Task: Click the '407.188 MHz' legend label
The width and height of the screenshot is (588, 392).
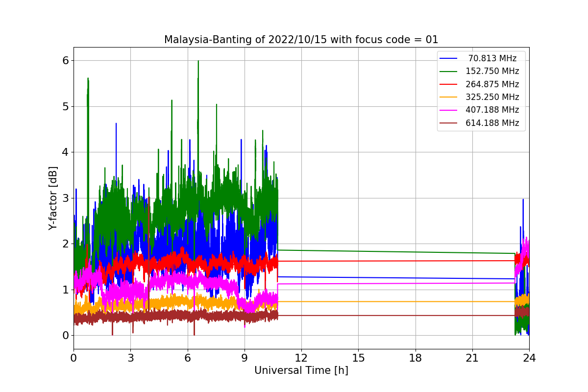Action: (x=492, y=110)
